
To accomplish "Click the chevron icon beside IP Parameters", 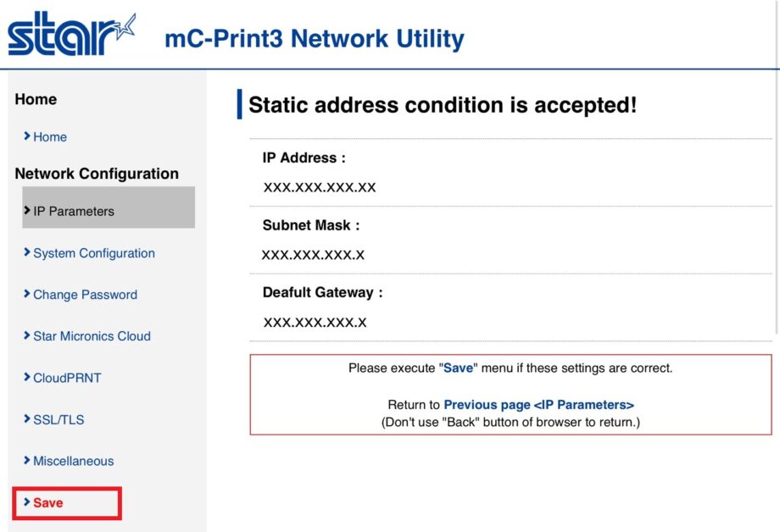I will pyautogui.click(x=27, y=211).
